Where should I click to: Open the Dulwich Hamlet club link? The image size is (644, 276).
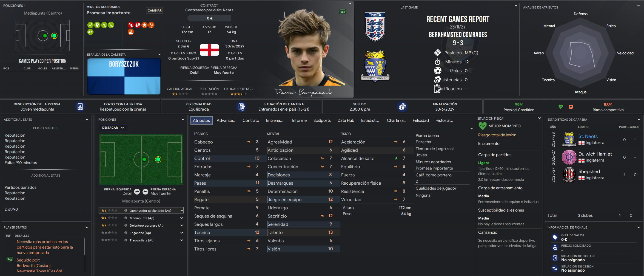595,154
